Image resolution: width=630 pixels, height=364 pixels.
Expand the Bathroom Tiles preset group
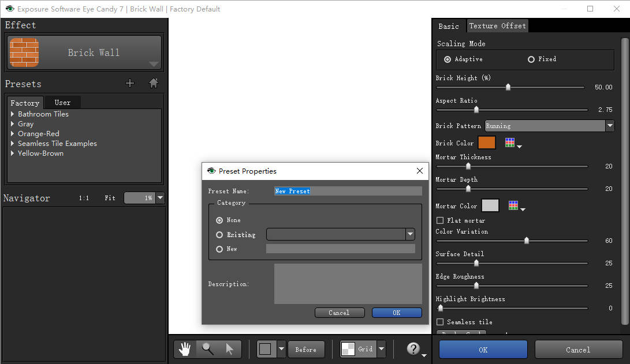point(13,114)
